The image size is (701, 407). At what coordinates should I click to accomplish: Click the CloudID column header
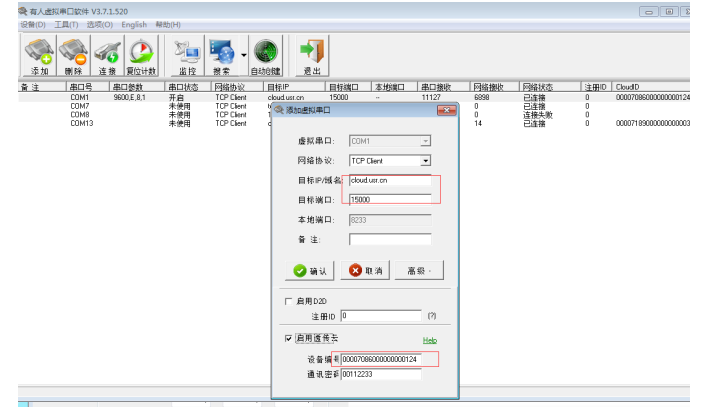pyautogui.click(x=650, y=87)
